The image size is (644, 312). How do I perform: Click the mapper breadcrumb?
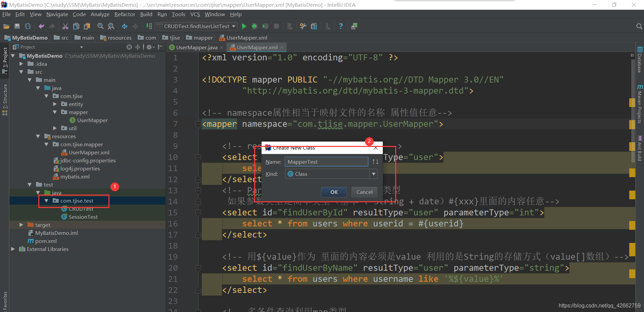199,38
